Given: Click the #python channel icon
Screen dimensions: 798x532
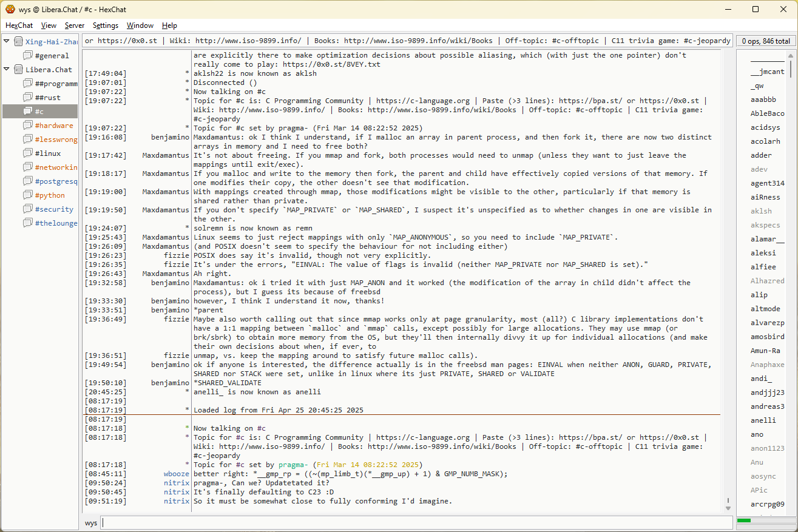Looking at the screenshot, I should pyautogui.click(x=28, y=195).
